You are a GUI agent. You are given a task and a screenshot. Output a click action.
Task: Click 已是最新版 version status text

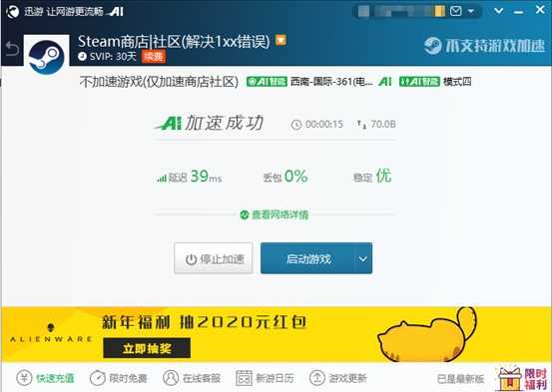tap(460, 379)
